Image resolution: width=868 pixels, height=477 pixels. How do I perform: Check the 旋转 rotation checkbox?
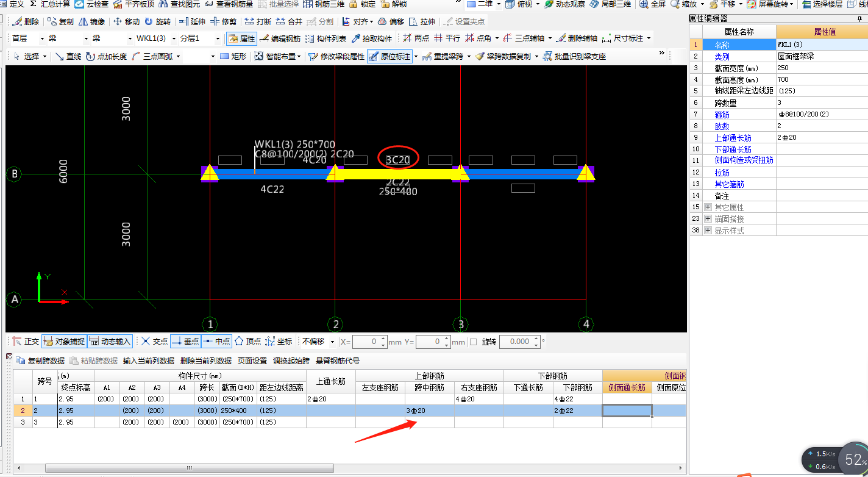coord(474,342)
